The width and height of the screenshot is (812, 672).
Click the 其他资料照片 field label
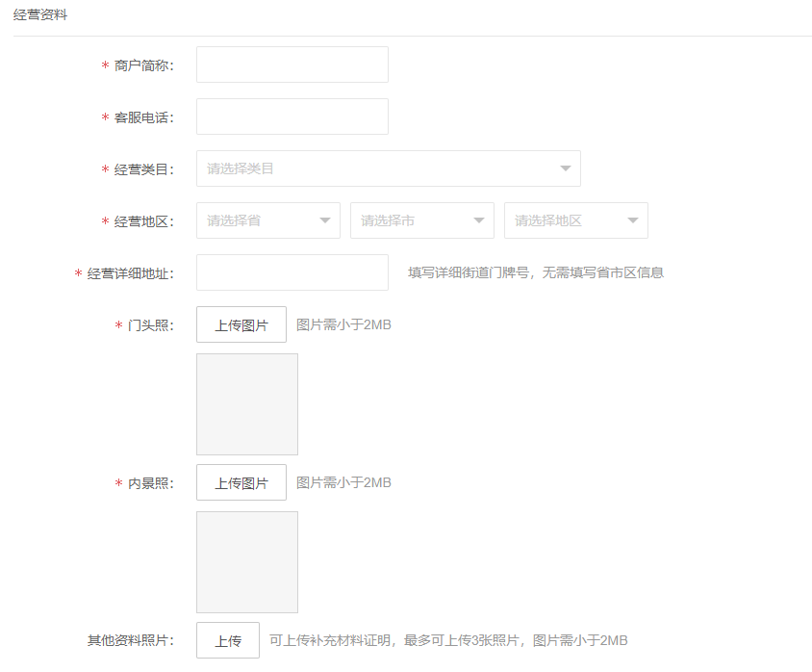pyautogui.click(x=130, y=641)
